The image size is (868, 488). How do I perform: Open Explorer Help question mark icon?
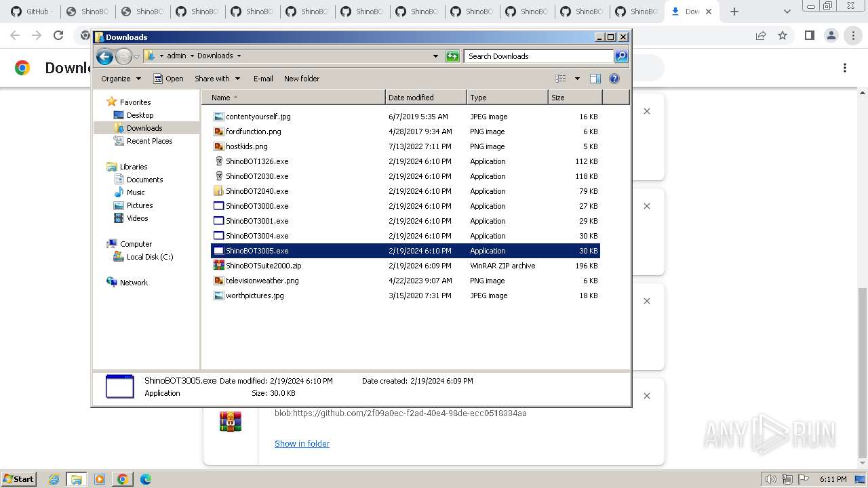[x=614, y=79]
